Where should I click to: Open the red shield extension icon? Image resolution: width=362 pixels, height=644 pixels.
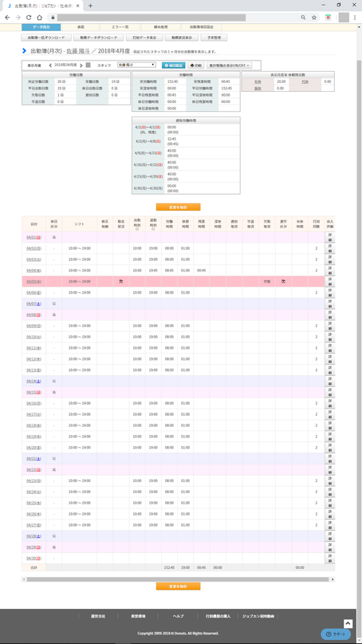pyautogui.click(x=329, y=18)
